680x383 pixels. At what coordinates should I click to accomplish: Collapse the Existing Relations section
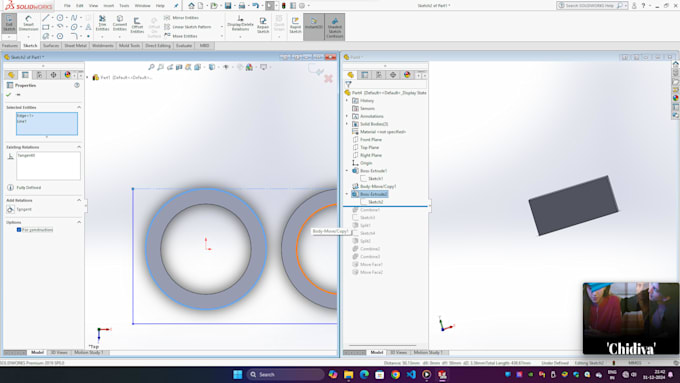pos(79,147)
